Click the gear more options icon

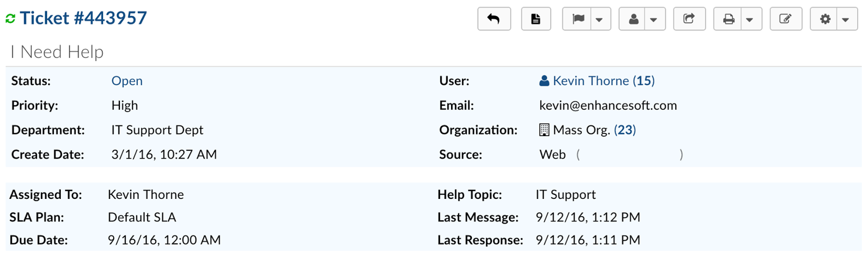click(825, 19)
